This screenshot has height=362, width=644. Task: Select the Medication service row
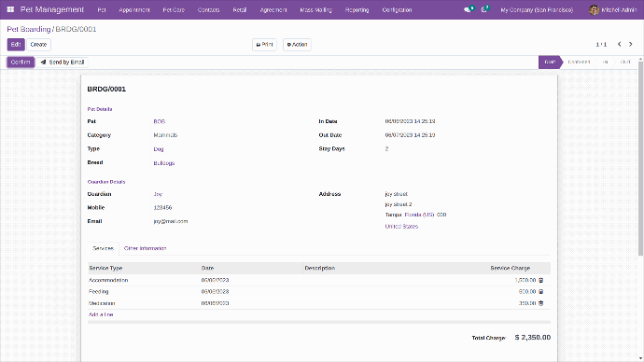tap(319, 303)
